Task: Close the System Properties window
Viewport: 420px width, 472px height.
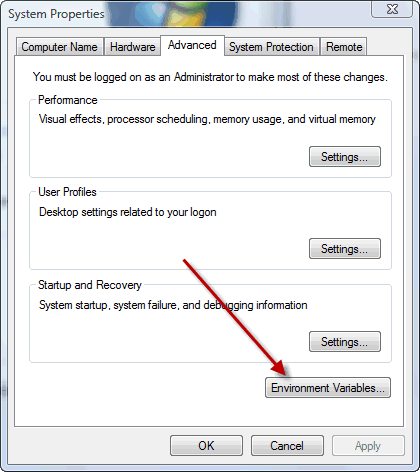Action: (392, 9)
